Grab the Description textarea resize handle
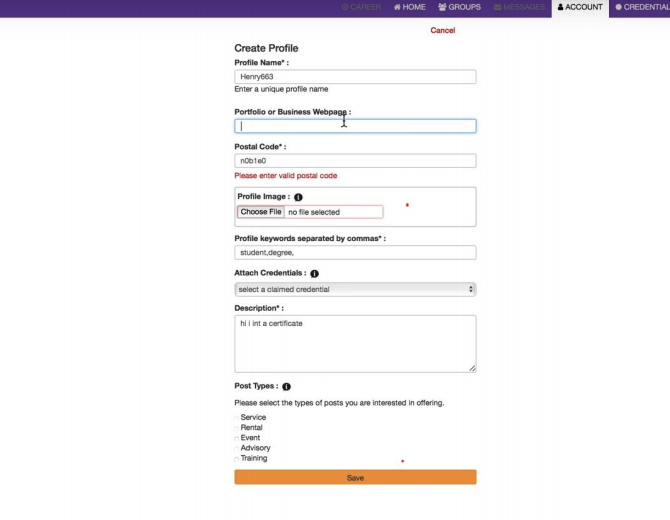This screenshot has width=670, height=520. pos(472,368)
